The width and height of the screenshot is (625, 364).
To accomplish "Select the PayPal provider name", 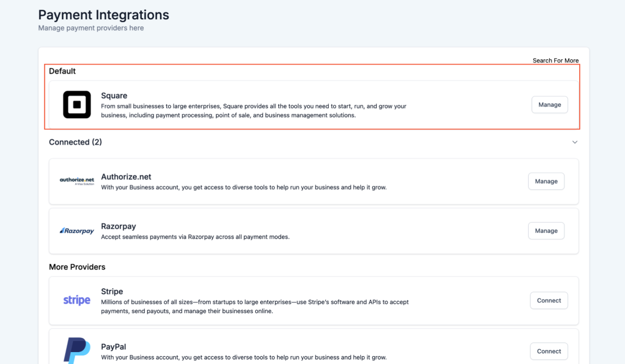I will pyautogui.click(x=114, y=347).
